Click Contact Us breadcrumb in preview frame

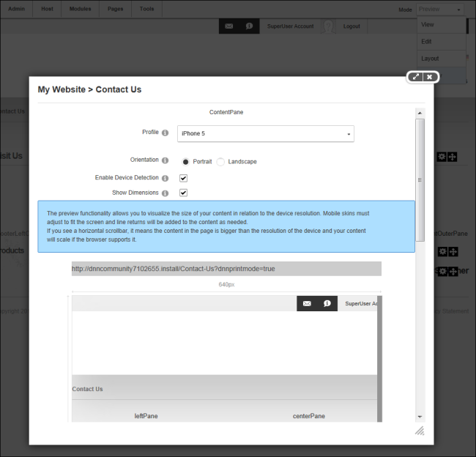(x=87, y=389)
